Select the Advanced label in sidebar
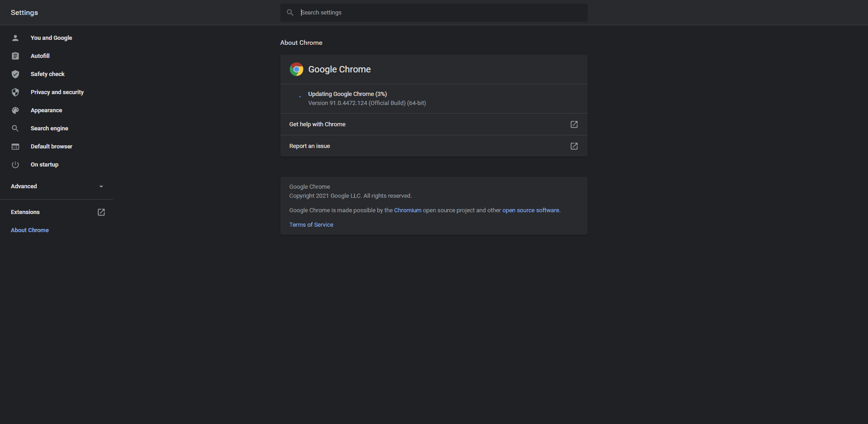868x424 pixels. (x=24, y=186)
